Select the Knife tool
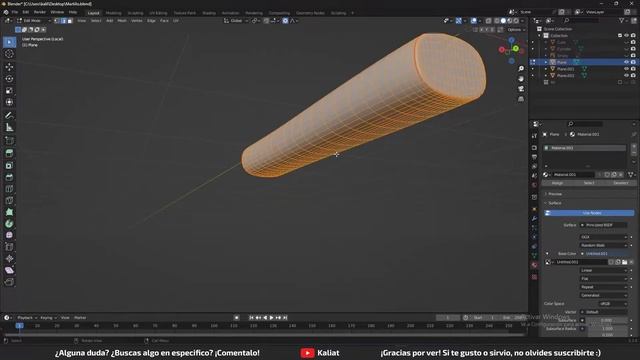The height and width of the screenshot is (360, 640). [9, 200]
